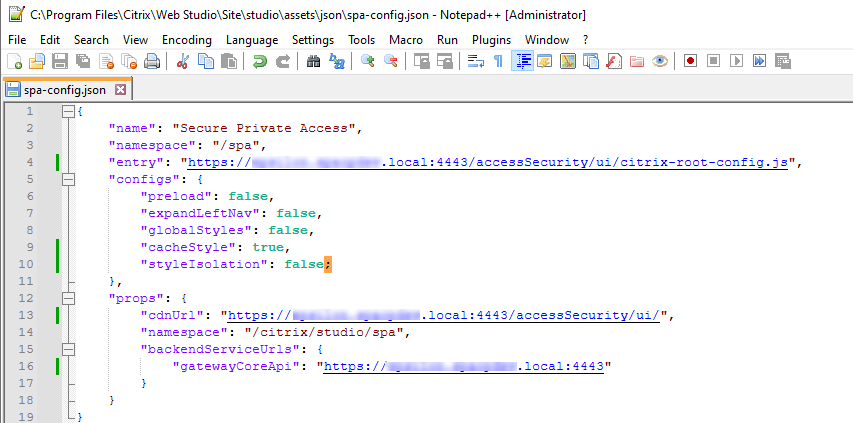Click the Print toolbar icon

click(x=152, y=61)
